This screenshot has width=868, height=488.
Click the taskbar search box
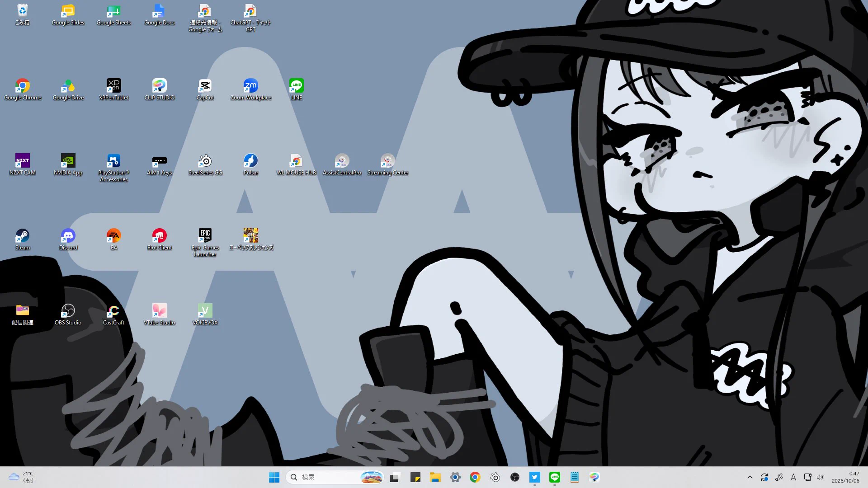click(335, 477)
